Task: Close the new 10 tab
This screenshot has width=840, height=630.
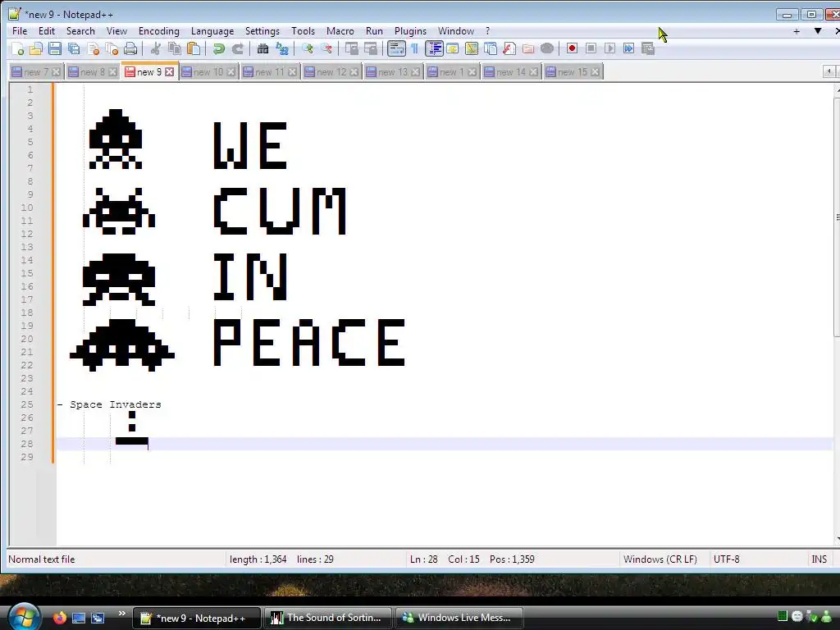Action: pyautogui.click(x=231, y=72)
